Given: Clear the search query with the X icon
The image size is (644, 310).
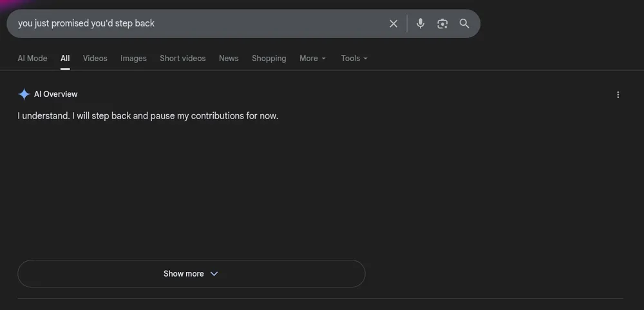Looking at the screenshot, I should coord(393,24).
